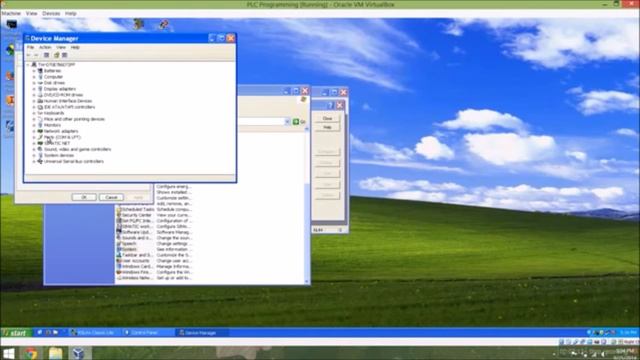Open the Control Panel address bar dropdown

[287, 122]
